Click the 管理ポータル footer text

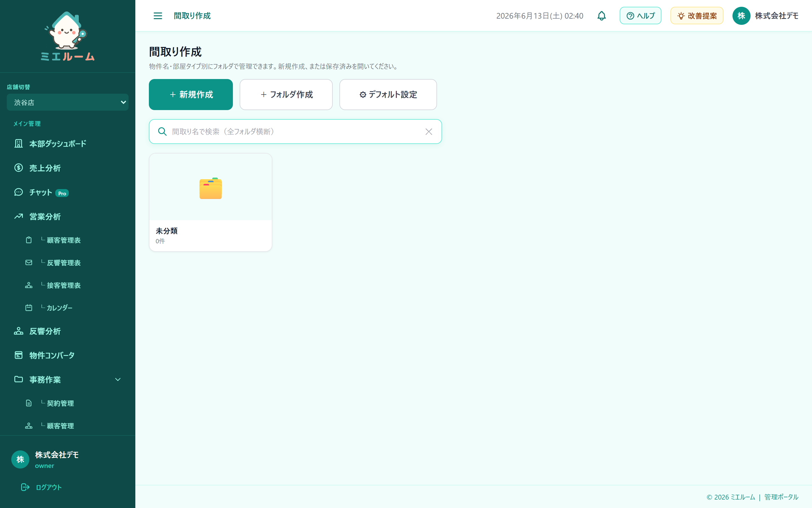[x=781, y=497]
